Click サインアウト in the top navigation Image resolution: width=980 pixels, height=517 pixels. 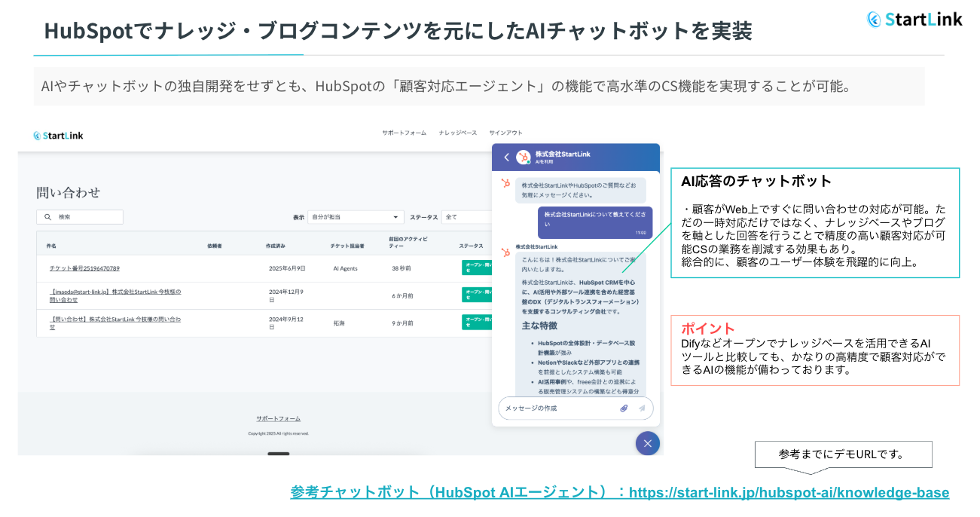[x=505, y=133]
